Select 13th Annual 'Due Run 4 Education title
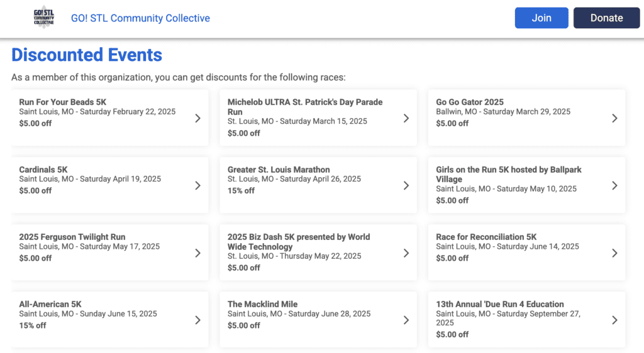 (500, 304)
